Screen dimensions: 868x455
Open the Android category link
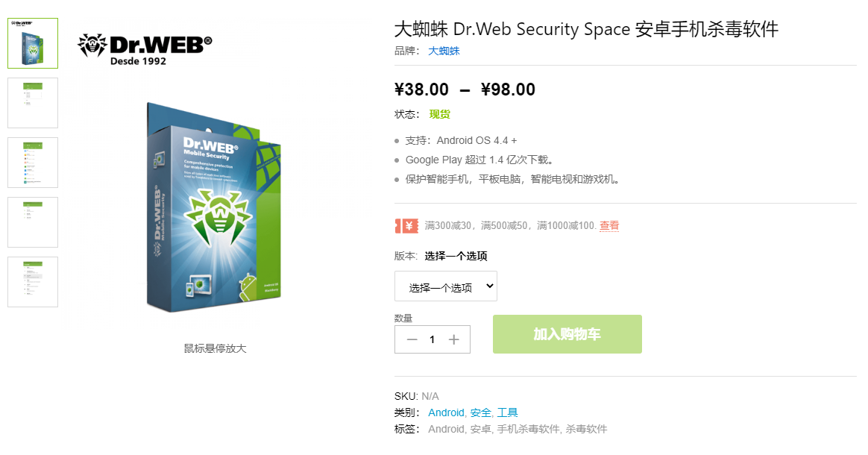click(x=446, y=412)
